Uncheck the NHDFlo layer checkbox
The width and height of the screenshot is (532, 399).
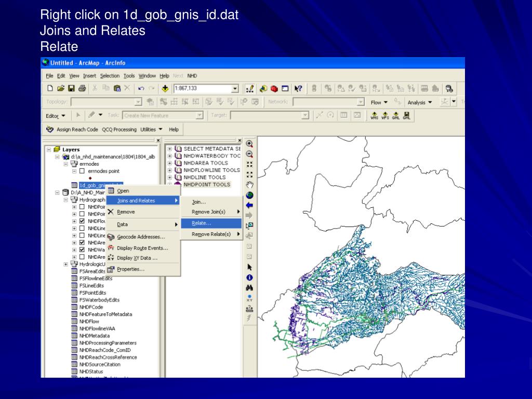point(82,221)
